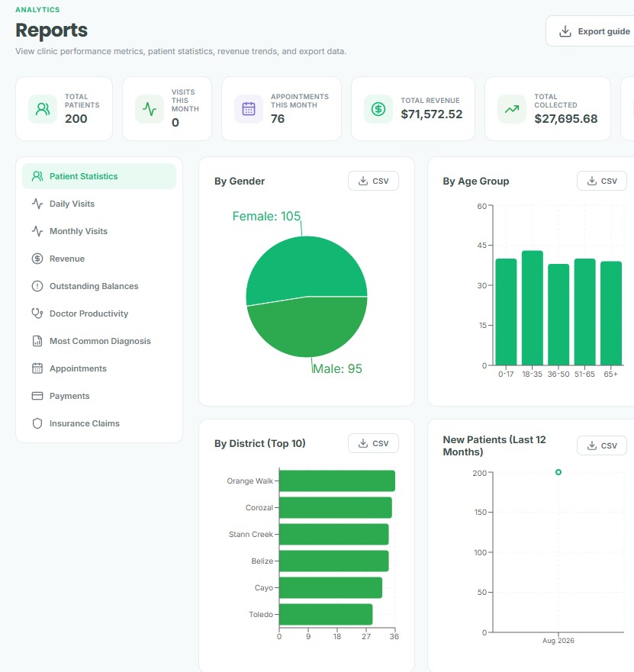Click the By Age Group CSV download icon
The image size is (634, 672).
point(591,181)
